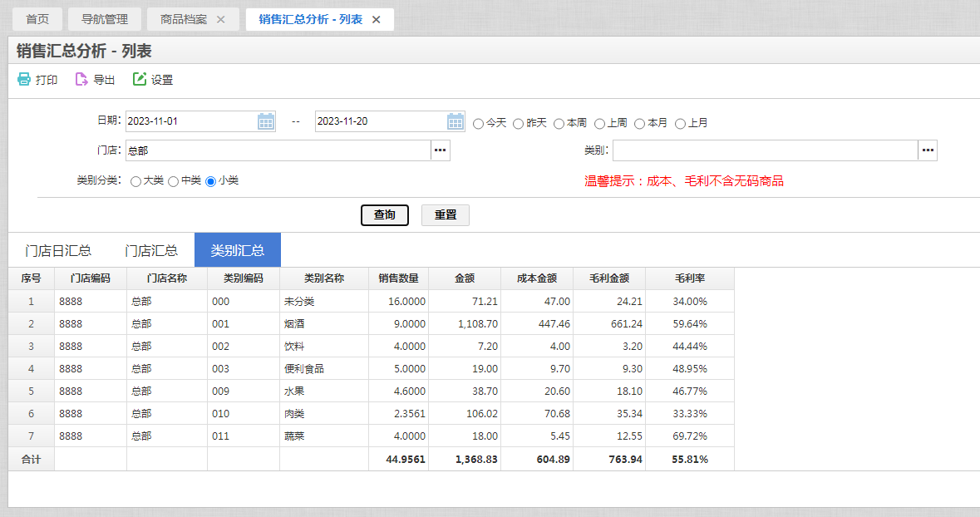The height and width of the screenshot is (517, 980).
Task: Click the export icon (导出)
Action: click(x=81, y=80)
